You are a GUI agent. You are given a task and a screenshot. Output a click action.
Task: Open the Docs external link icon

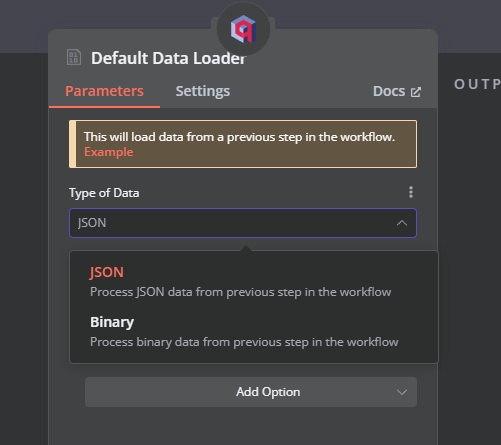pyautogui.click(x=416, y=92)
